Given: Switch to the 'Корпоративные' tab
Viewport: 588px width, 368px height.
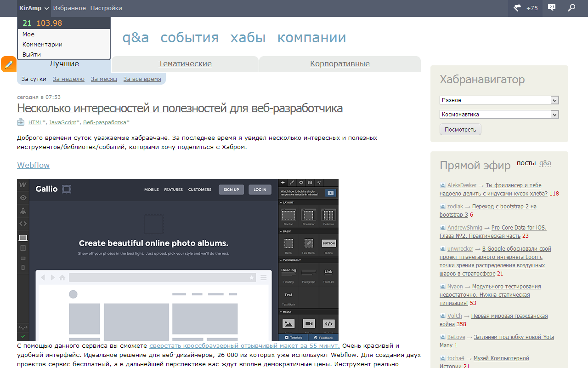Looking at the screenshot, I should click(340, 64).
